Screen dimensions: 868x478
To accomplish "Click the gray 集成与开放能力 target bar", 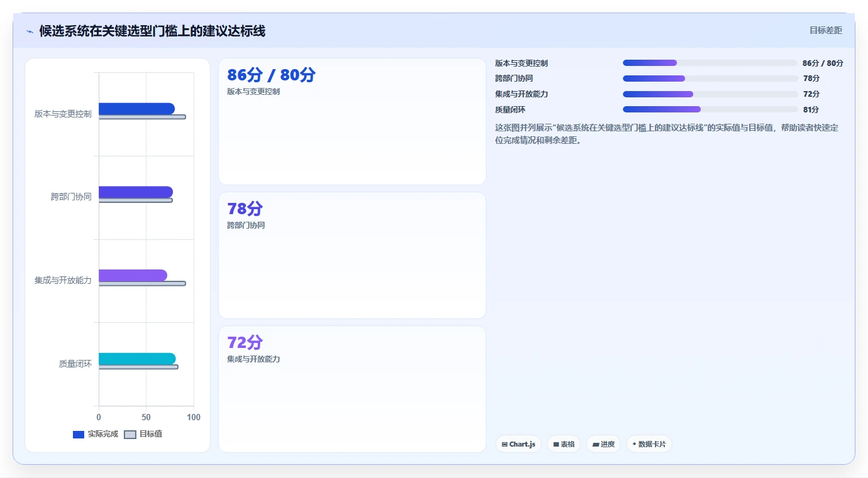I will (142, 283).
